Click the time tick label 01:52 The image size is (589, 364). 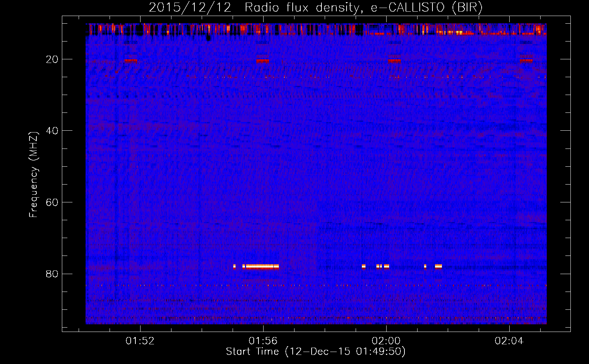tap(140, 341)
